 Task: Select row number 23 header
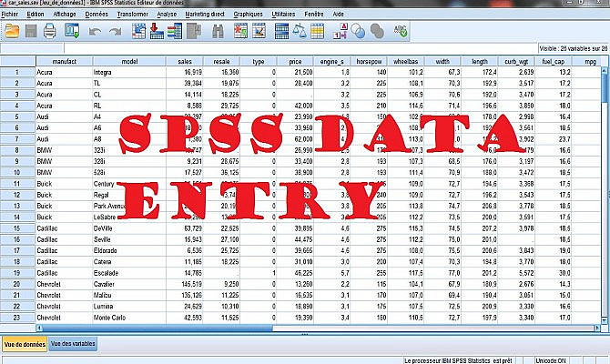17,318
